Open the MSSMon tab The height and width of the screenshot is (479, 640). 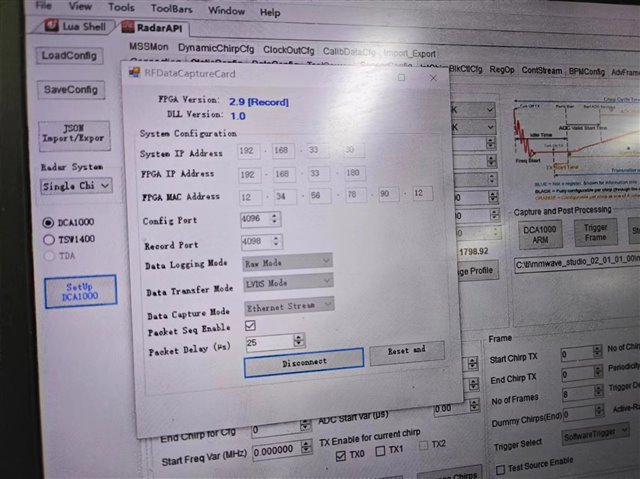click(x=149, y=47)
